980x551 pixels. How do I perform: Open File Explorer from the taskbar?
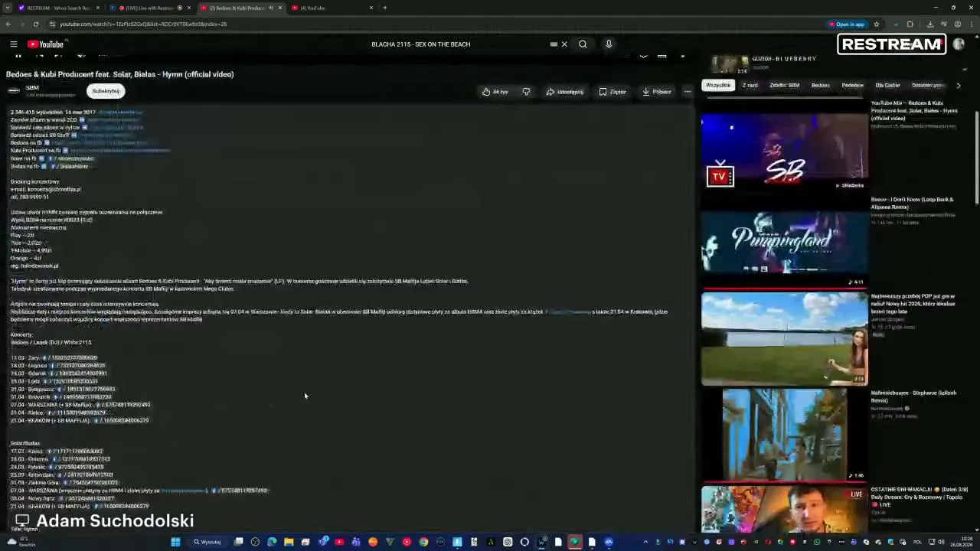(289, 542)
